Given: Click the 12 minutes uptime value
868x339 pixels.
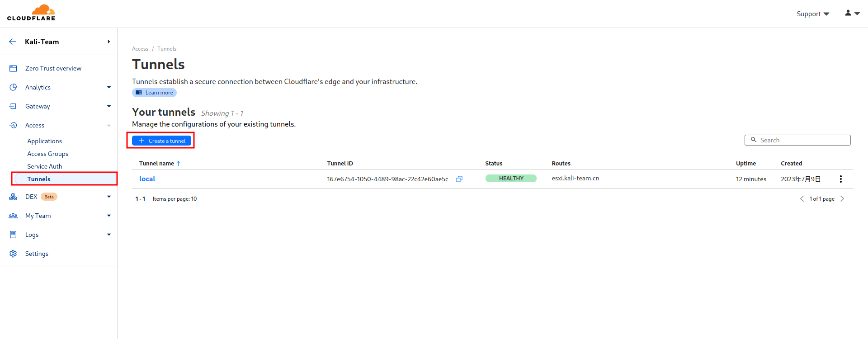Looking at the screenshot, I should tap(751, 179).
